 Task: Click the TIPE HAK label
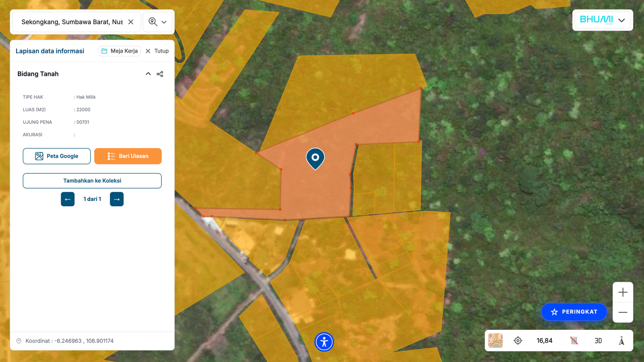click(33, 97)
